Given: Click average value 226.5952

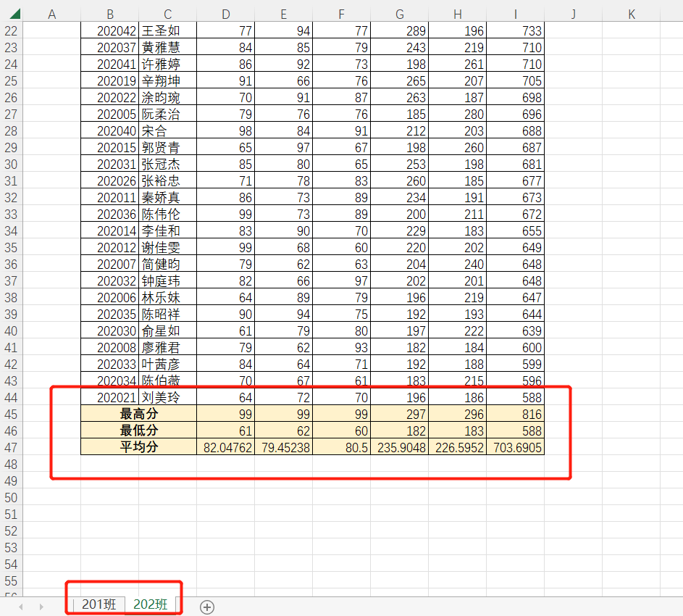Looking at the screenshot, I should tap(457, 447).
